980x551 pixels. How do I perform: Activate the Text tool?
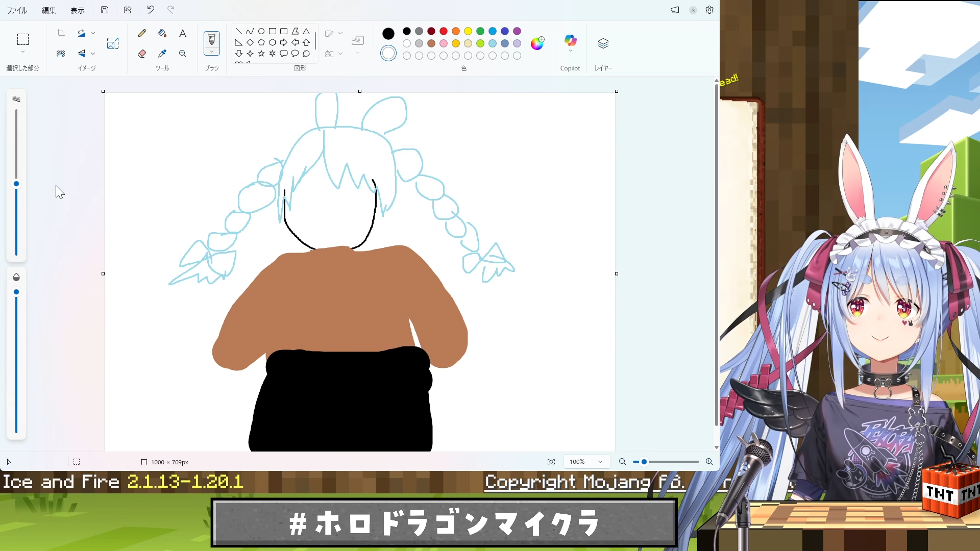(x=182, y=34)
